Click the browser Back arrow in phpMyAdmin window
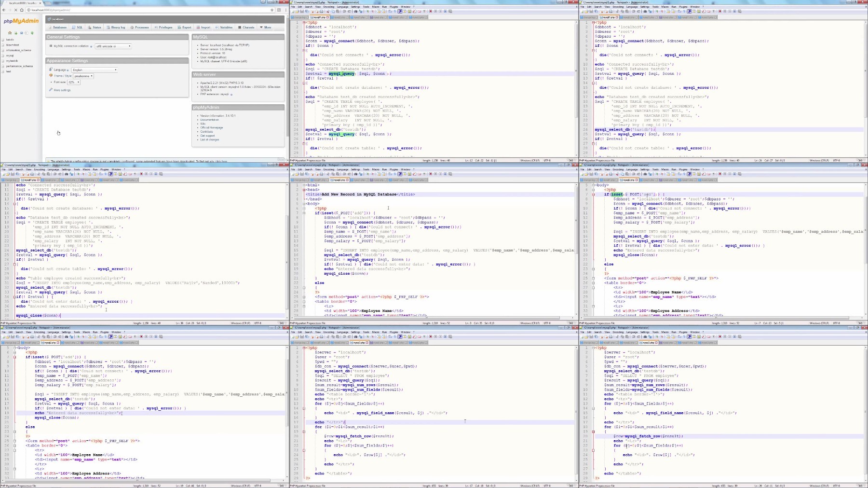Image resolution: width=868 pixels, height=488 pixels. [x=4, y=10]
